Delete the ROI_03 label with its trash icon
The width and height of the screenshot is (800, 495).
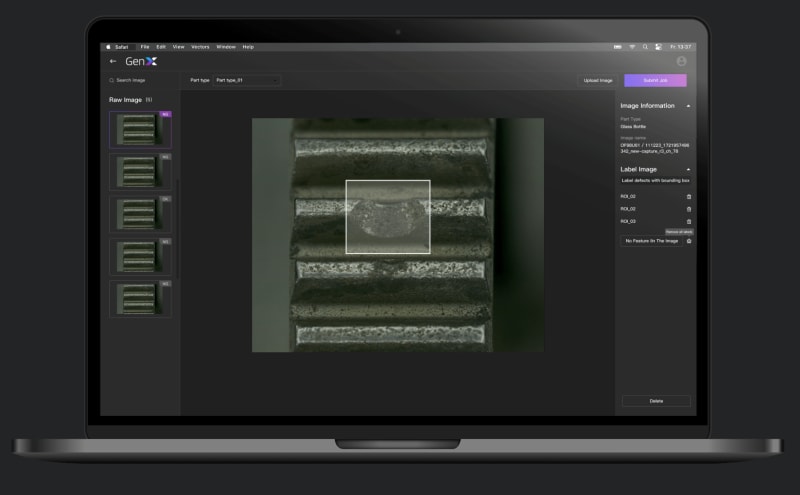pos(689,221)
